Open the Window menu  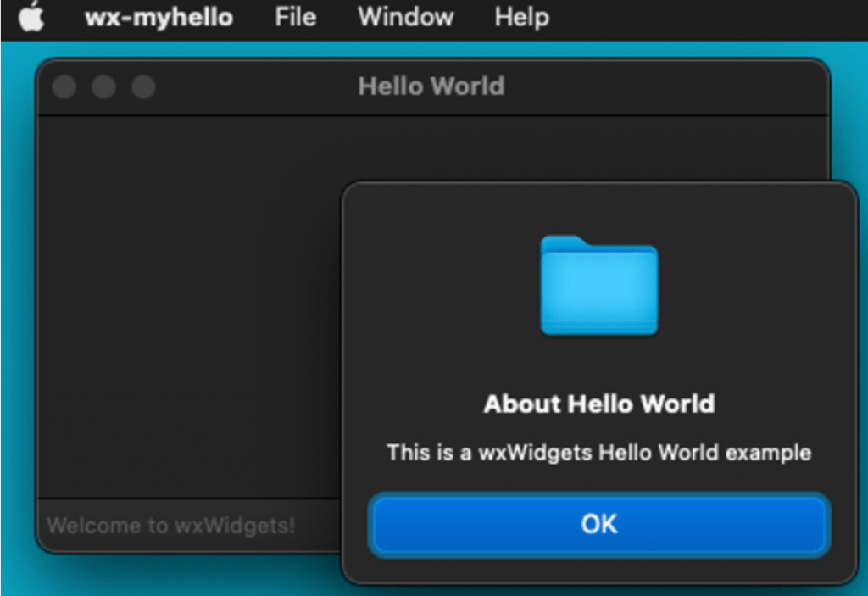tap(406, 17)
